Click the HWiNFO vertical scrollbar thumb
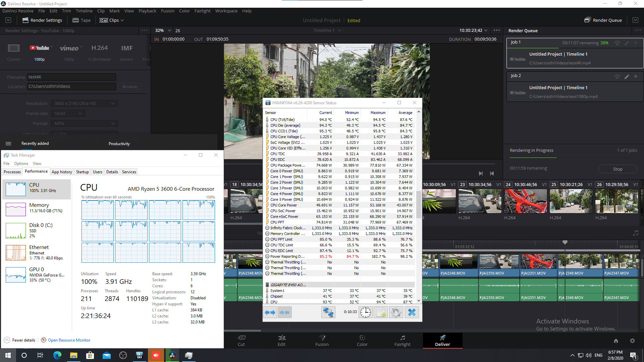Image resolution: width=644 pixels, height=362 pixels. [419, 204]
